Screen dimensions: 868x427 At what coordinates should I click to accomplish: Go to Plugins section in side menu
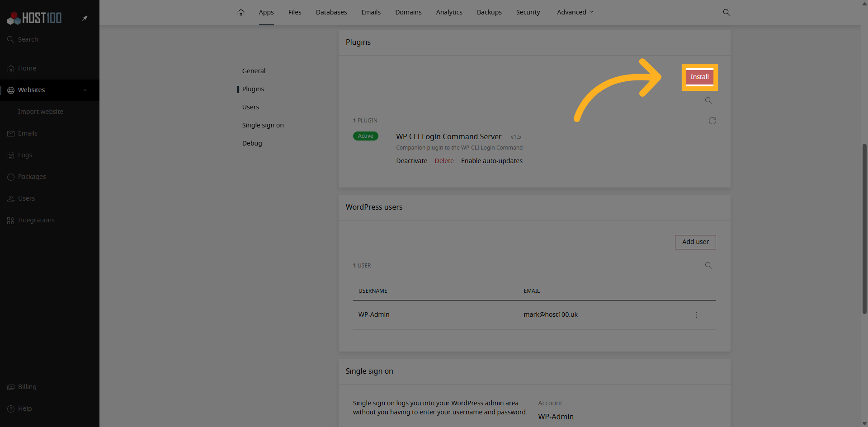tap(253, 89)
